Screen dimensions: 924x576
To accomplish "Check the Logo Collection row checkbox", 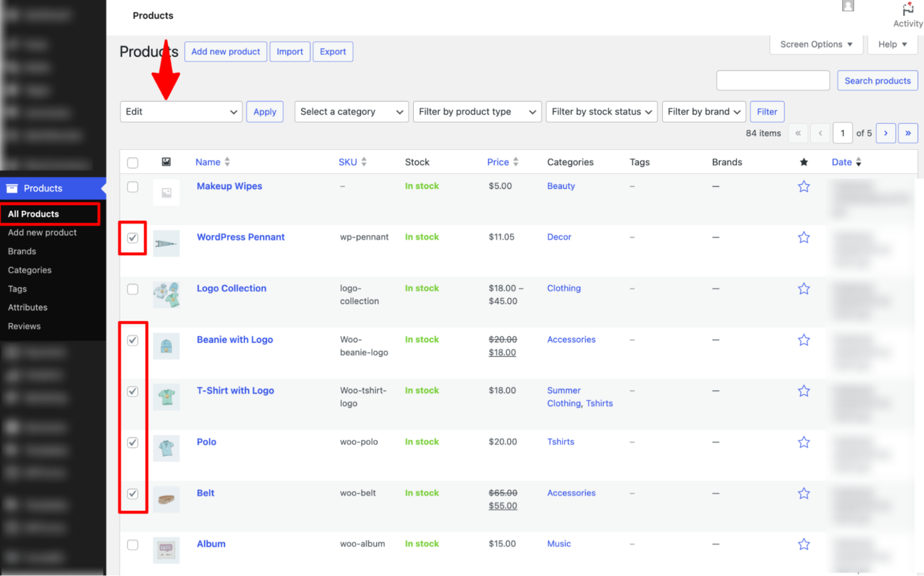I will click(132, 289).
